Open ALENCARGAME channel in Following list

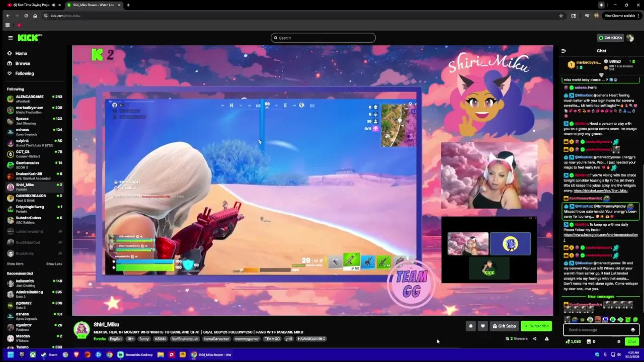pos(34,99)
